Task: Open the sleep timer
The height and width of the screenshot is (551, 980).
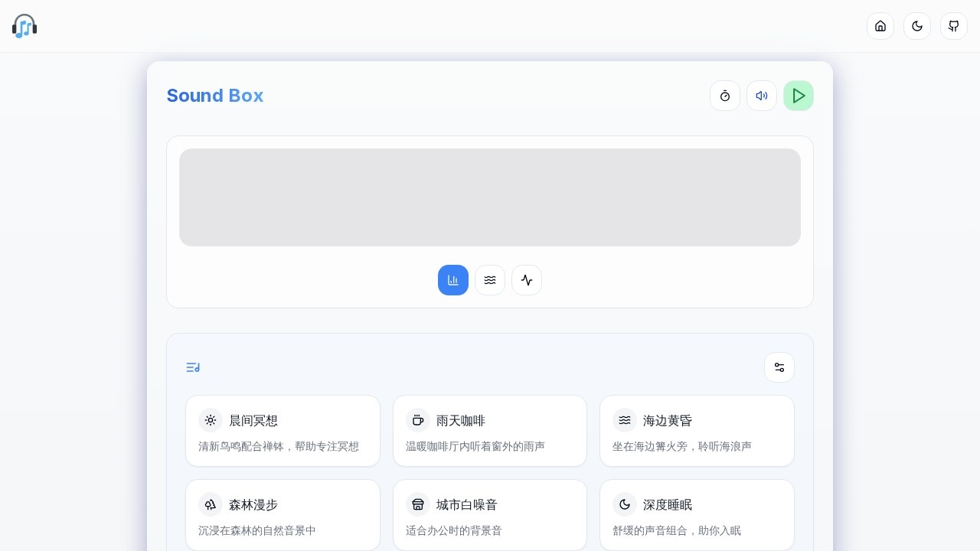Action: click(725, 96)
